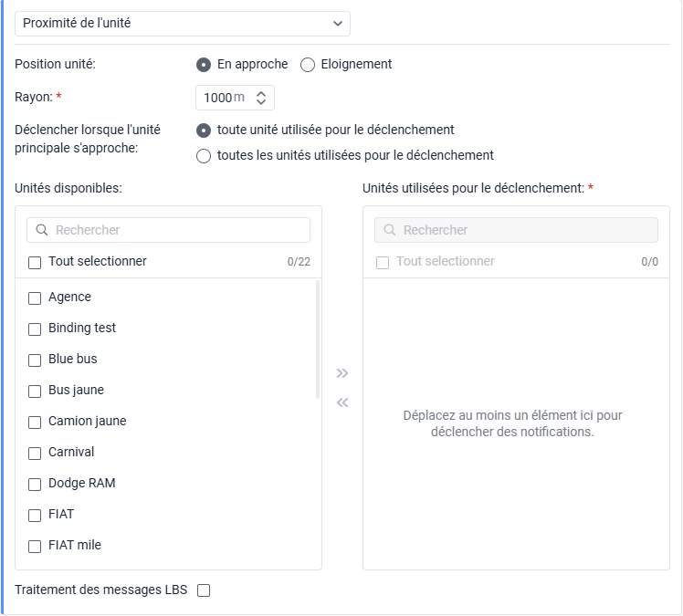Open the 'Proximité de l'unité' dropdown
683x616 pixels.
pos(183,23)
